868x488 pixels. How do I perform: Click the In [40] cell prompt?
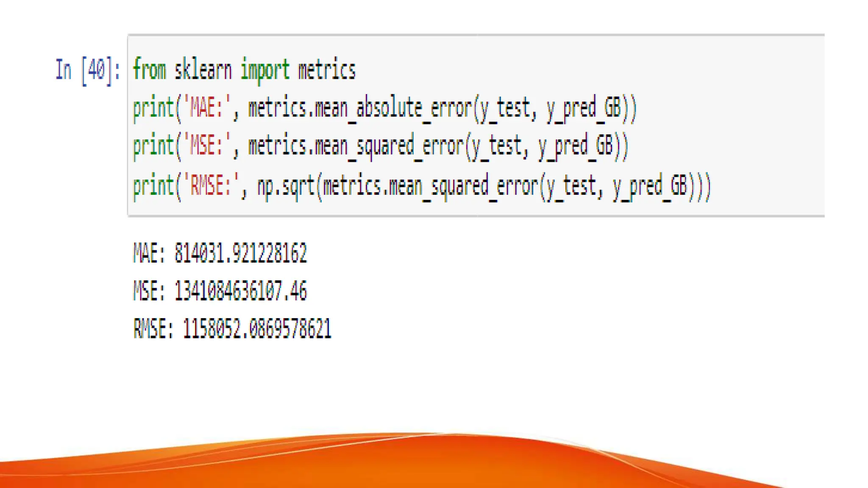(x=87, y=70)
